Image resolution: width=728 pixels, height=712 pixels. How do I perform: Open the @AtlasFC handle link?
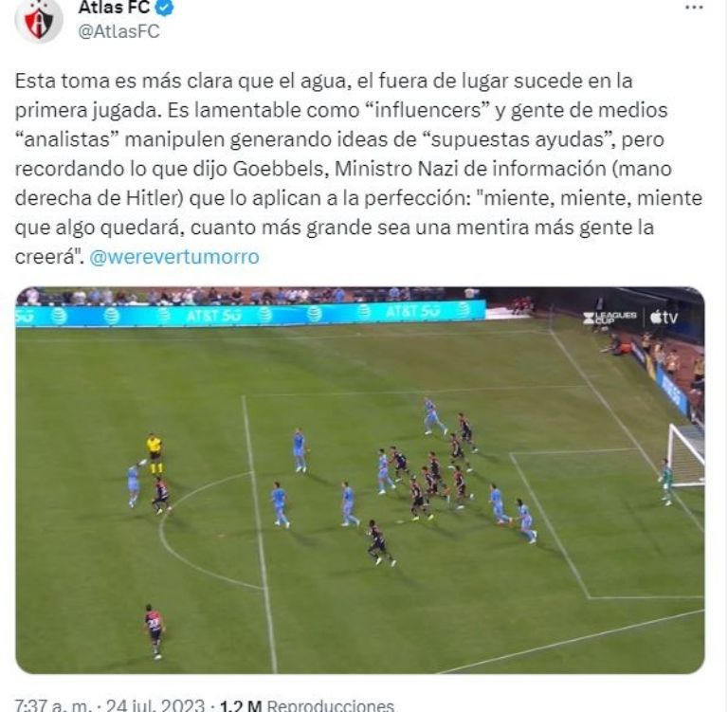[118, 31]
